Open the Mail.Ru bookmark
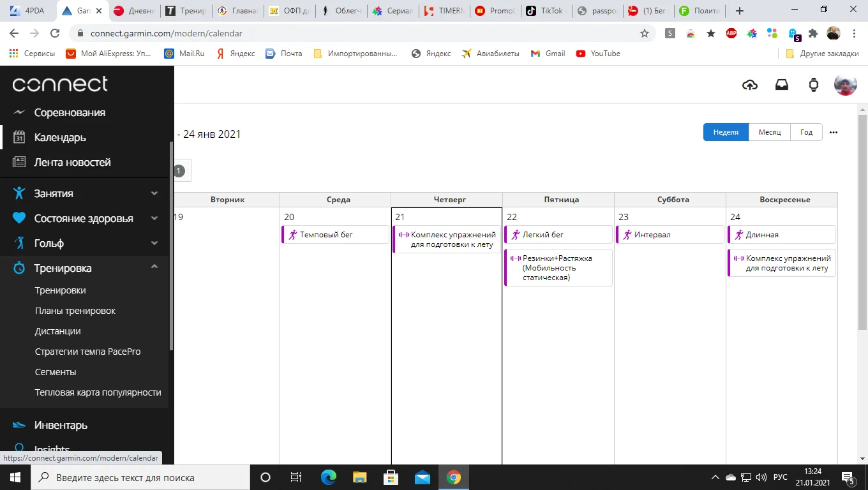This screenshot has height=490, width=868. pos(184,54)
